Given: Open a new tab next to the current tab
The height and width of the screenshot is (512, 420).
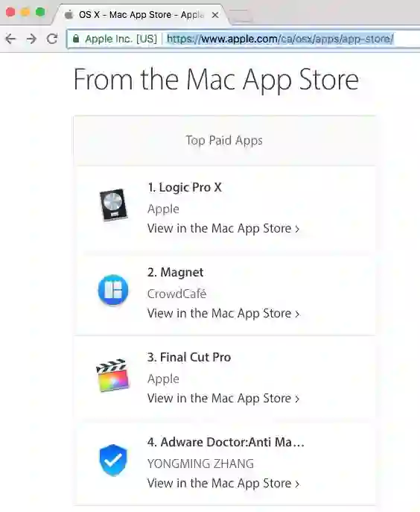Looking at the screenshot, I should [x=241, y=16].
